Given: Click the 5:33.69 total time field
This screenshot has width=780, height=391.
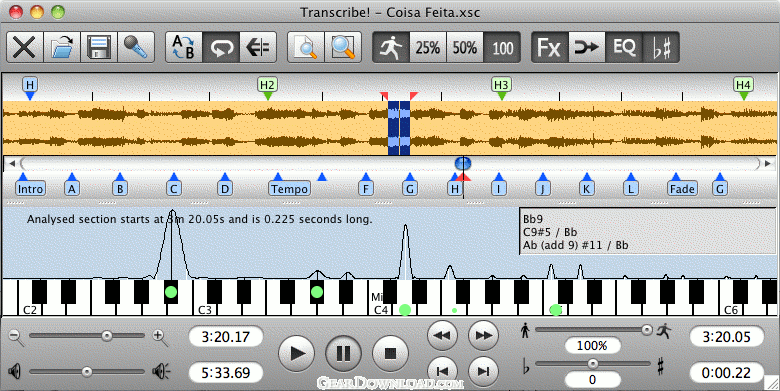Looking at the screenshot, I should tap(226, 373).
